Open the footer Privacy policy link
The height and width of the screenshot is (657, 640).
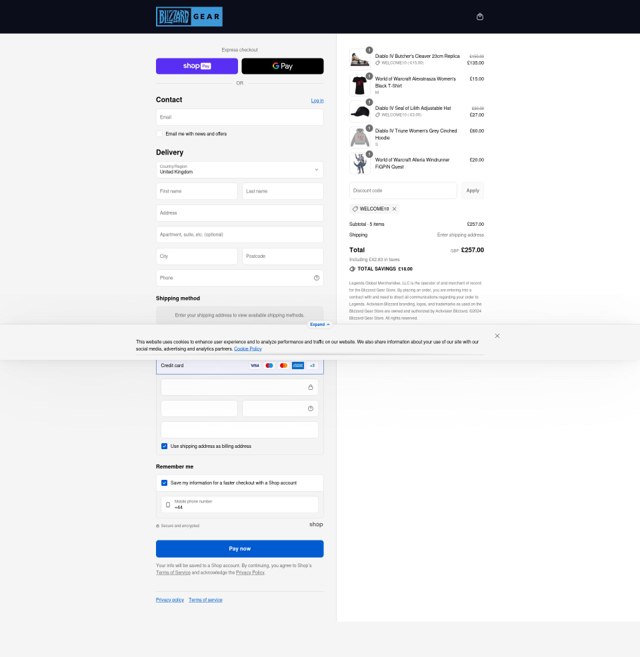pos(170,600)
